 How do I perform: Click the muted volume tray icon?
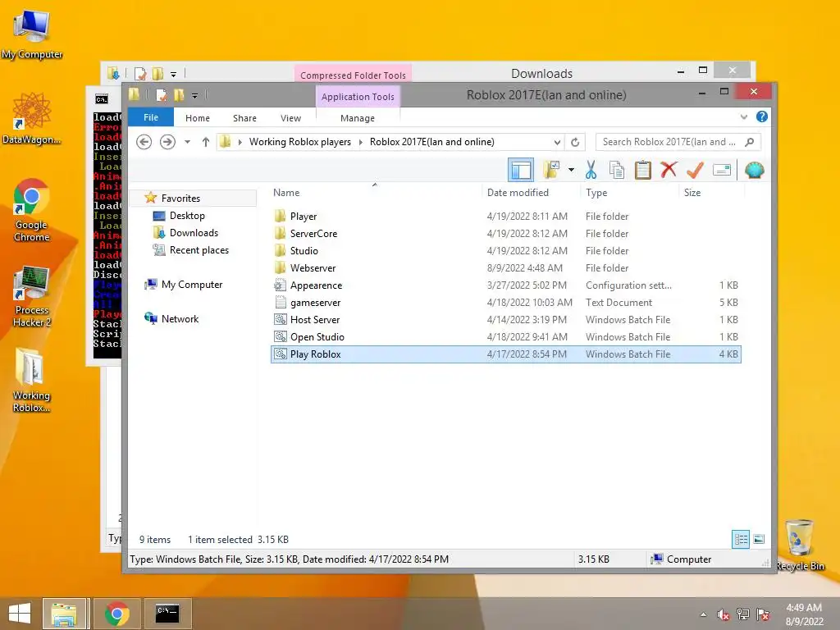tap(724, 614)
